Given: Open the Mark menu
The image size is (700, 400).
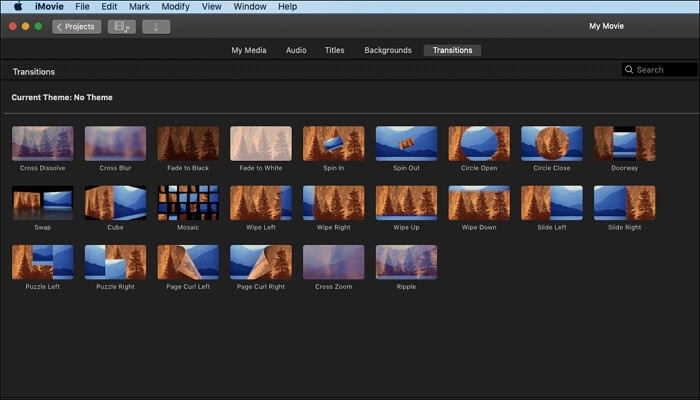Looking at the screenshot, I should click(139, 6).
